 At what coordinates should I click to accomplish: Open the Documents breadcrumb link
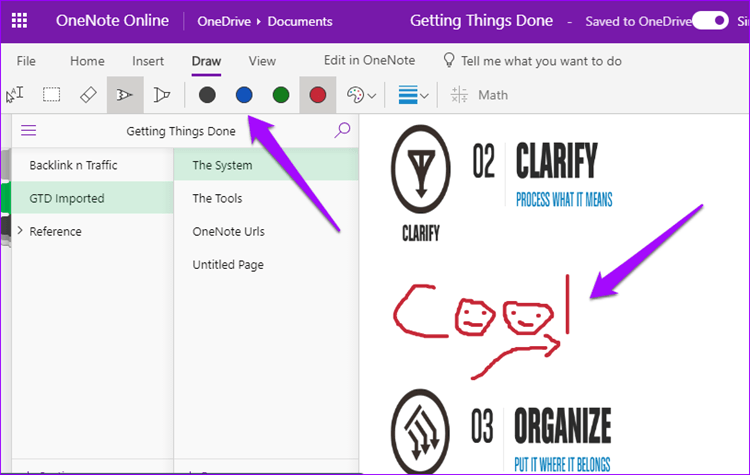tap(300, 22)
